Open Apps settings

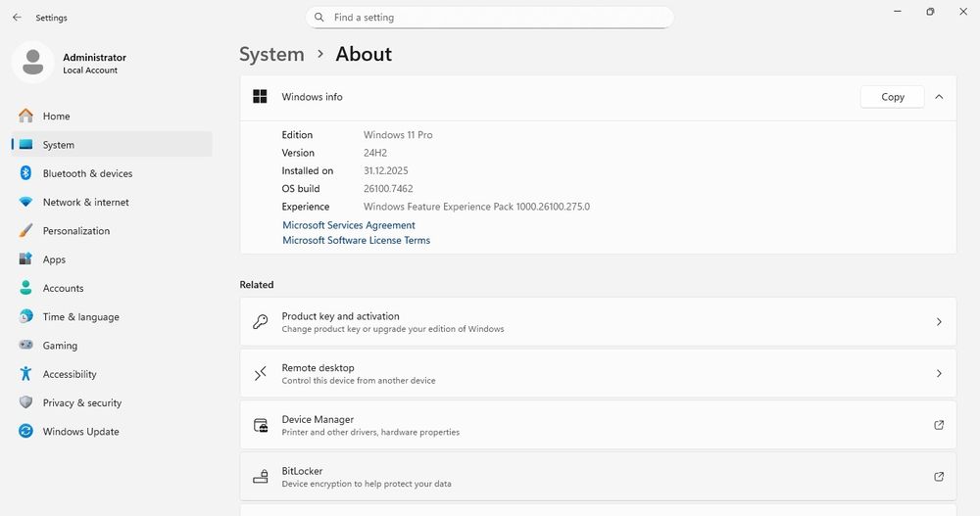click(x=112, y=259)
